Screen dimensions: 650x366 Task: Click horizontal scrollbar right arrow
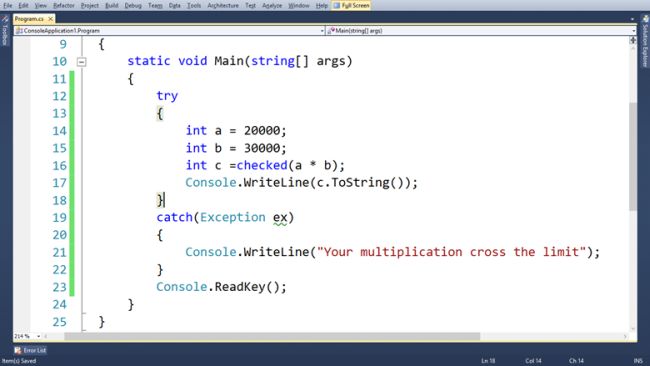tap(625, 336)
